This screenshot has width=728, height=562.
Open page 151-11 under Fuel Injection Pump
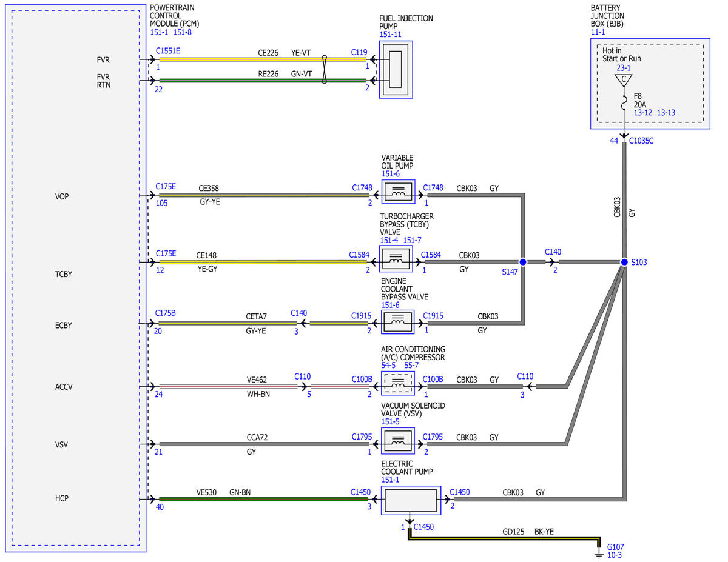coord(390,35)
